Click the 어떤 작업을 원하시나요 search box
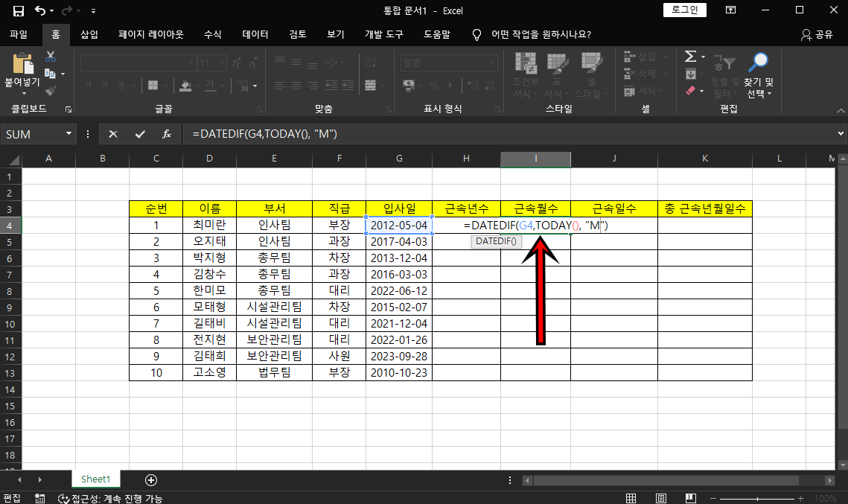The width and height of the screenshot is (848, 504). (x=541, y=34)
